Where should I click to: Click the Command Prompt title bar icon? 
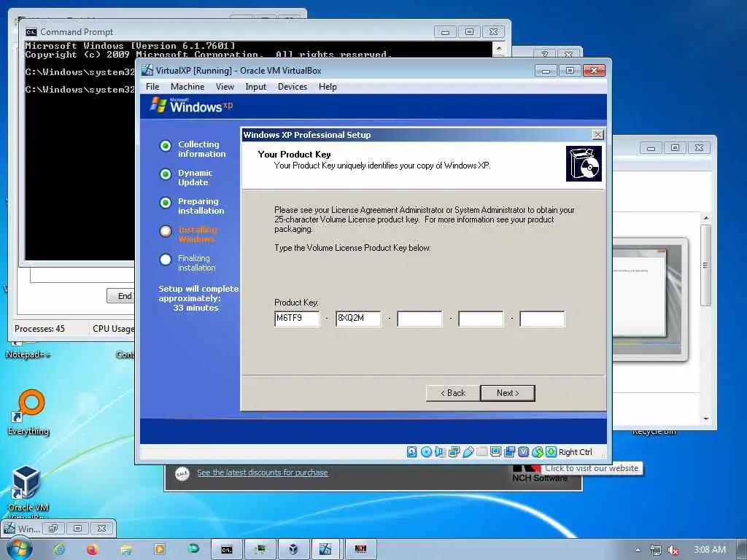click(31, 32)
